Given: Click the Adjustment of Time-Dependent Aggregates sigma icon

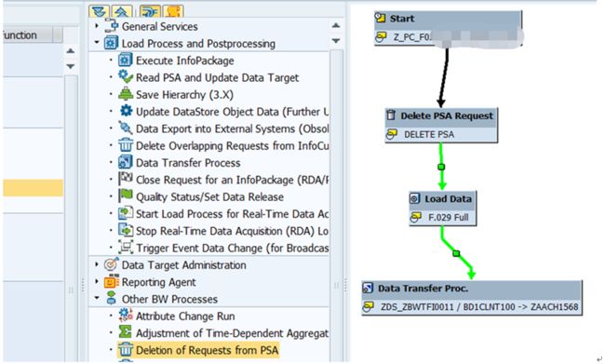Looking at the screenshot, I should pyautogui.click(x=125, y=332).
